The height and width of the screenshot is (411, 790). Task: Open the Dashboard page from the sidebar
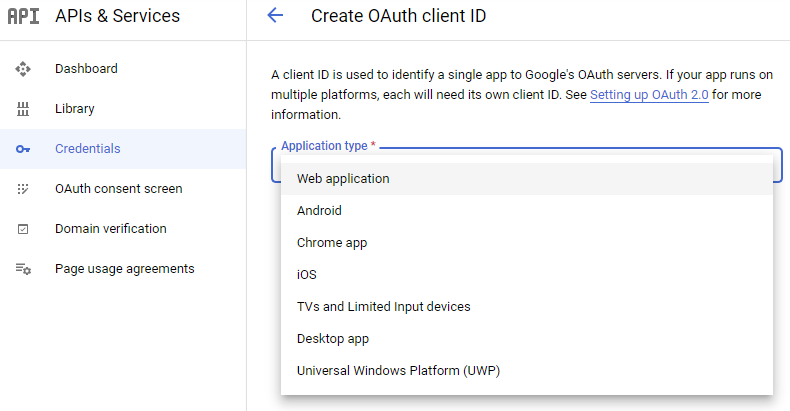[86, 69]
